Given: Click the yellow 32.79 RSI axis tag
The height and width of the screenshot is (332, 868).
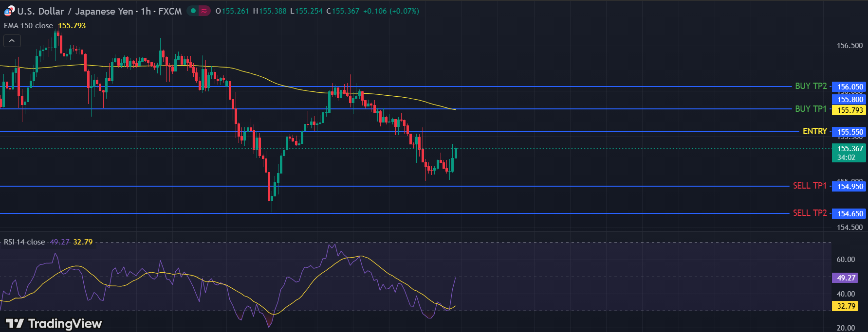Looking at the screenshot, I should point(846,306).
